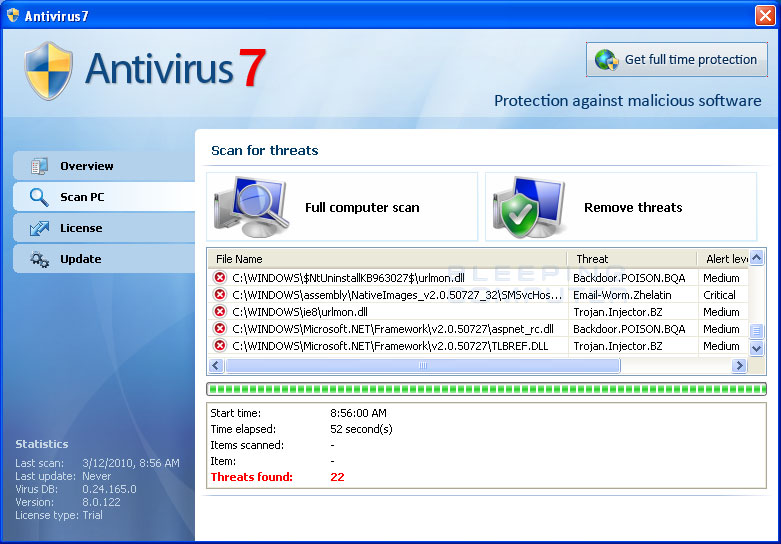Click the title bar shield icon
781x544 pixels.
tap(13, 15)
